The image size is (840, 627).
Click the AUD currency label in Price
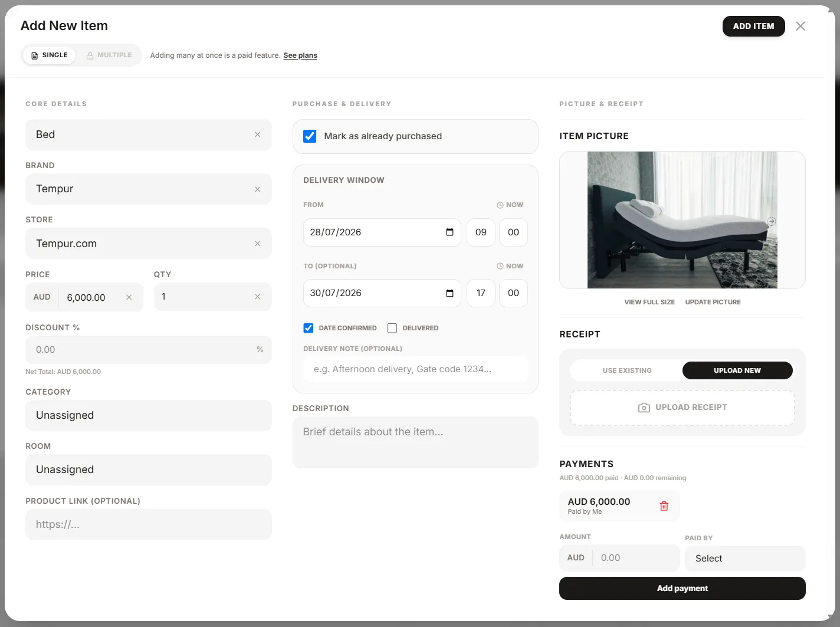(x=42, y=297)
